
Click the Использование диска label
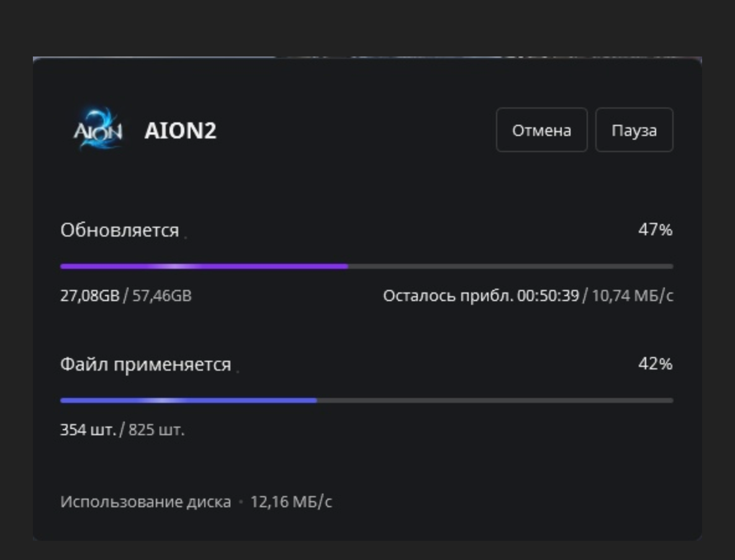click(145, 502)
